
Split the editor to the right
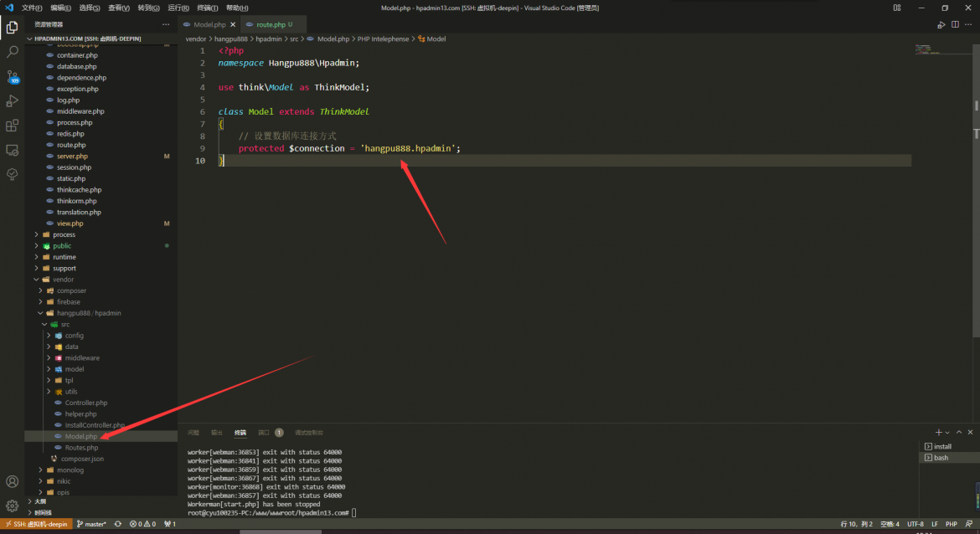coord(955,24)
